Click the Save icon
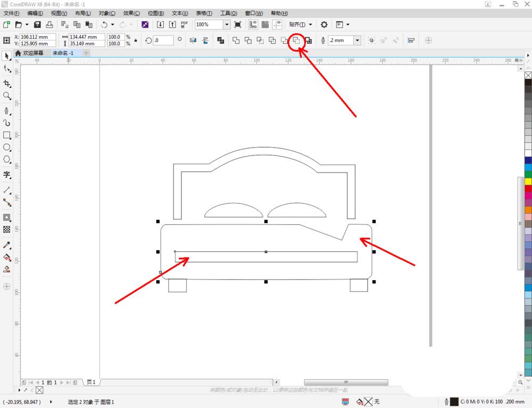This screenshot has height=408, width=532. click(37, 25)
